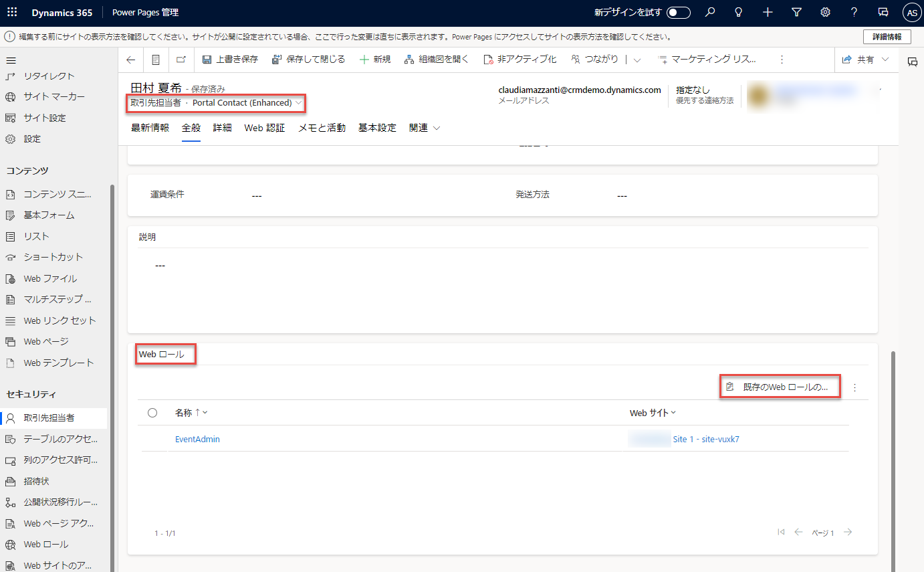Sort by the 名称 column header

[191, 413]
